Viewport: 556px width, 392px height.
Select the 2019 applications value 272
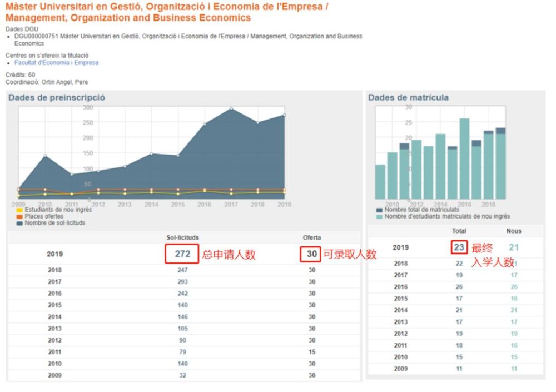[x=182, y=254]
